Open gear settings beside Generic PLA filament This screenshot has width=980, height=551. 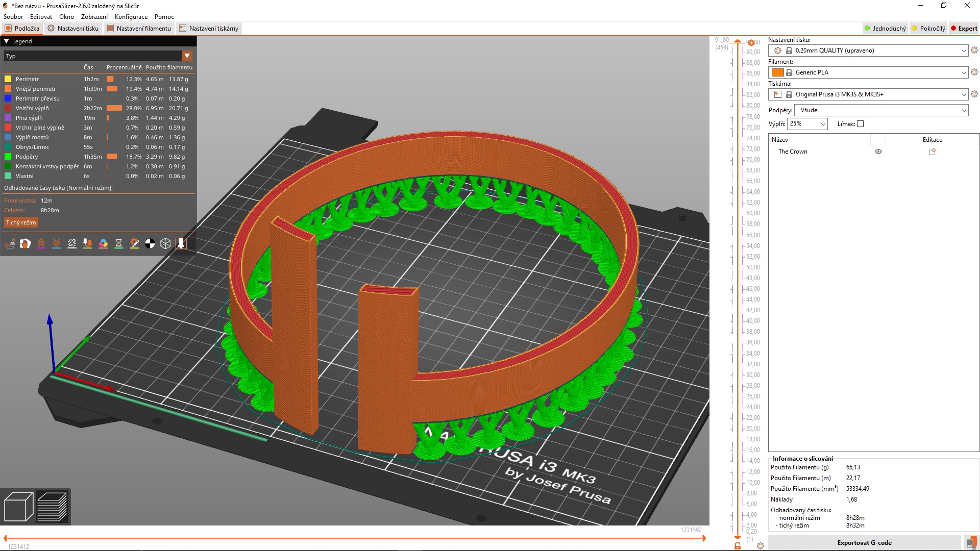pos(974,72)
